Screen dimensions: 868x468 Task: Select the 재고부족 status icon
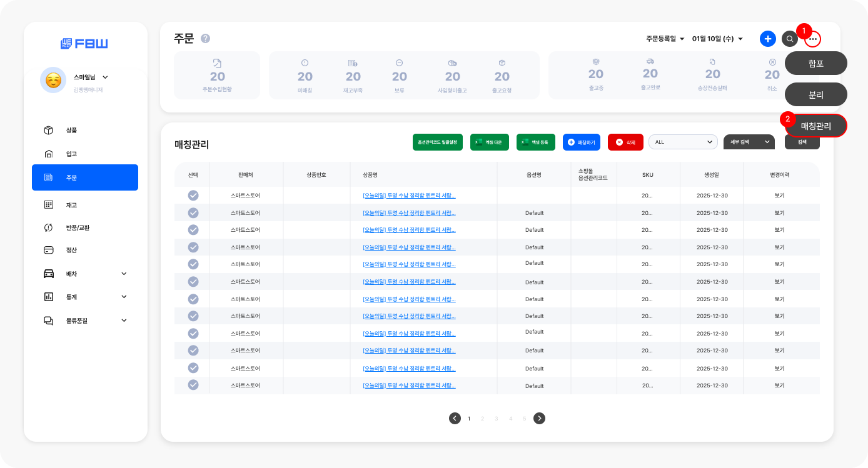pos(353,63)
